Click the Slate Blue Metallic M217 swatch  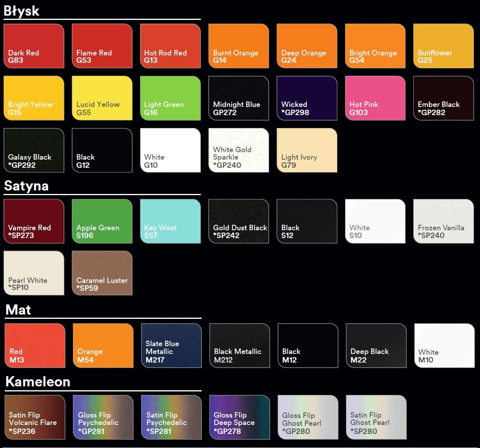pos(171,345)
